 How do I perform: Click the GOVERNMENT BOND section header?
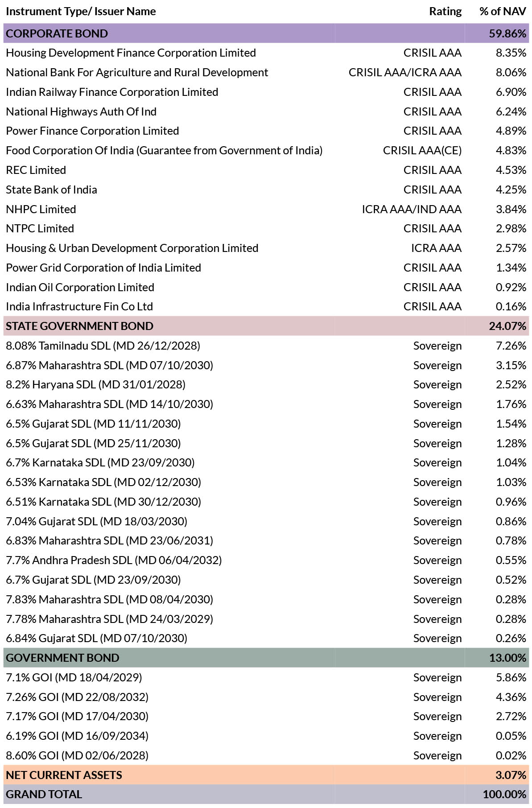[x=62, y=658]
